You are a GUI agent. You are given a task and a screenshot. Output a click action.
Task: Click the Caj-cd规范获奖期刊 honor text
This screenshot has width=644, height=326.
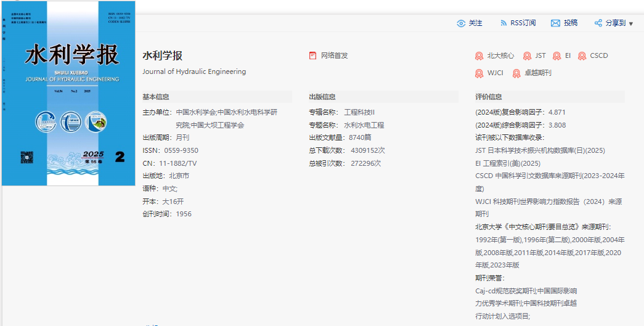click(x=505, y=291)
